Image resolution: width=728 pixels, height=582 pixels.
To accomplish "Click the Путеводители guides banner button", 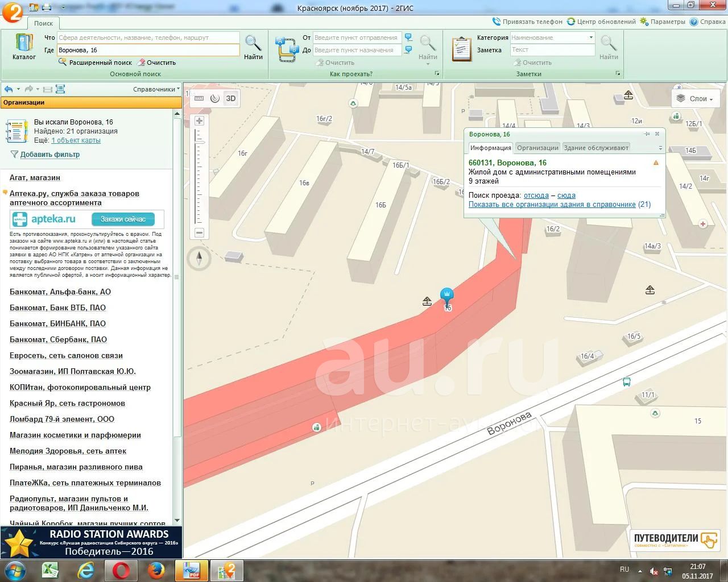I will (675, 540).
